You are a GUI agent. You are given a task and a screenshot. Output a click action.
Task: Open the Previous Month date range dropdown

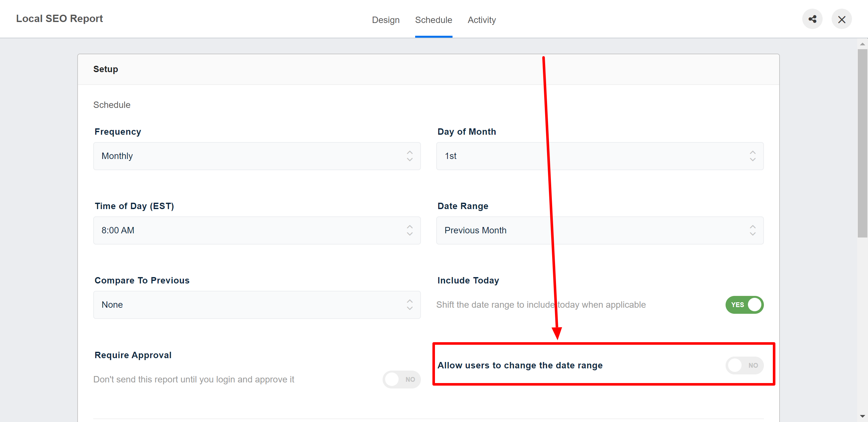(593, 230)
